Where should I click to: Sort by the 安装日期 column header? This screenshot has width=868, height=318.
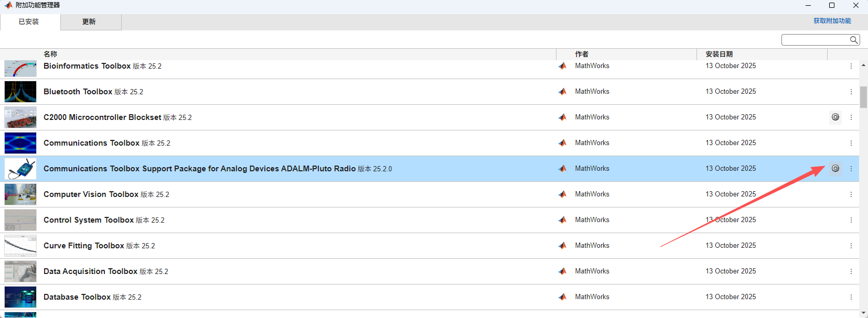[x=719, y=54]
